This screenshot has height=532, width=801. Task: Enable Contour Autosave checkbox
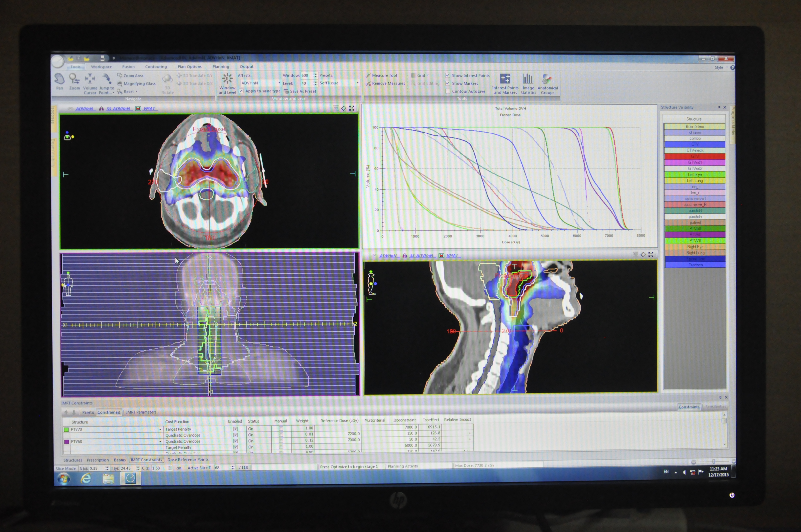[448, 91]
